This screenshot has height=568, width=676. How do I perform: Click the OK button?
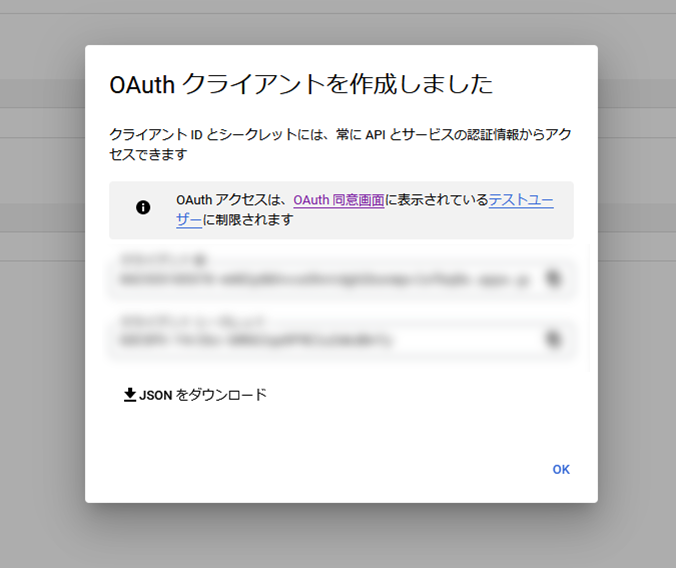tap(561, 469)
